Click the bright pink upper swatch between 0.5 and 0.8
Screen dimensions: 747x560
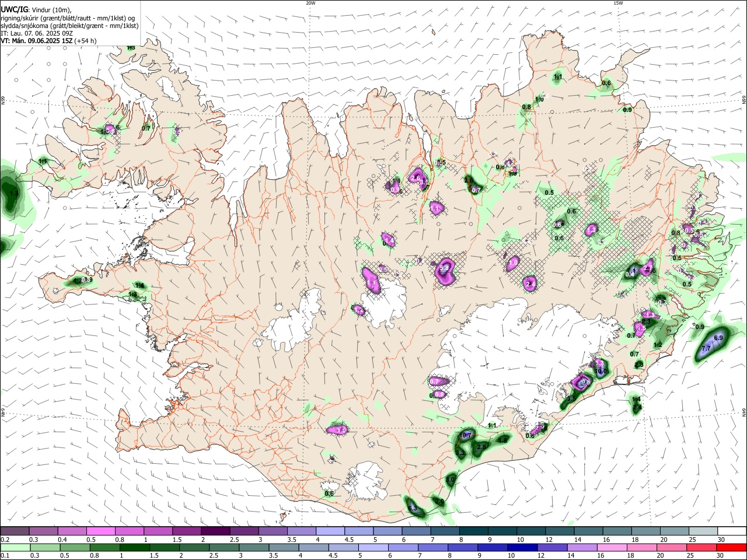click(100, 531)
